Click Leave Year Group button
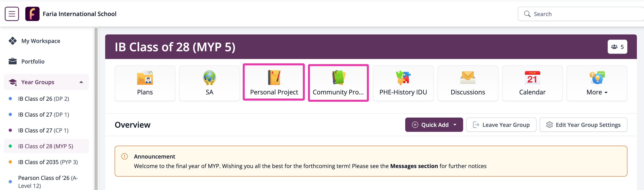The height and width of the screenshot is (190, 644). [x=501, y=125]
